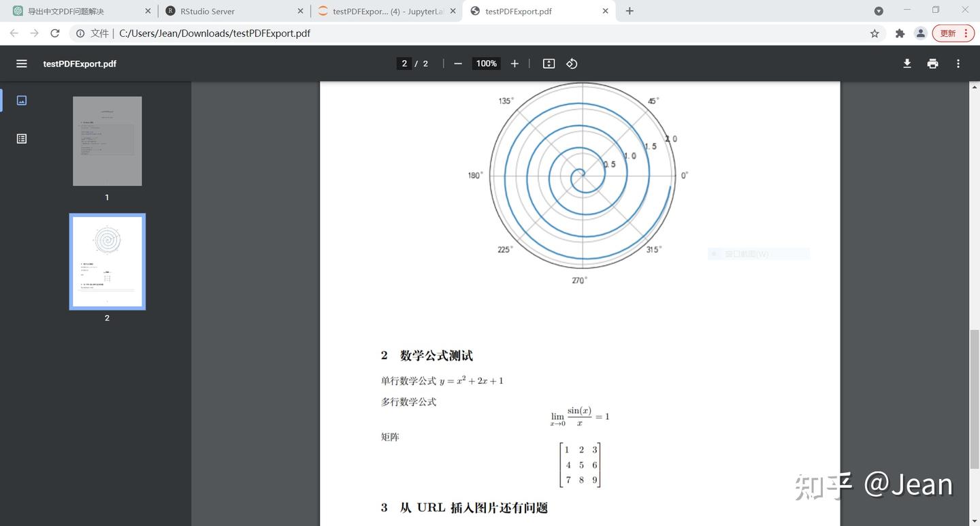Download the PDF file
This screenshot has width=980, height=526.
pos(906,63)
